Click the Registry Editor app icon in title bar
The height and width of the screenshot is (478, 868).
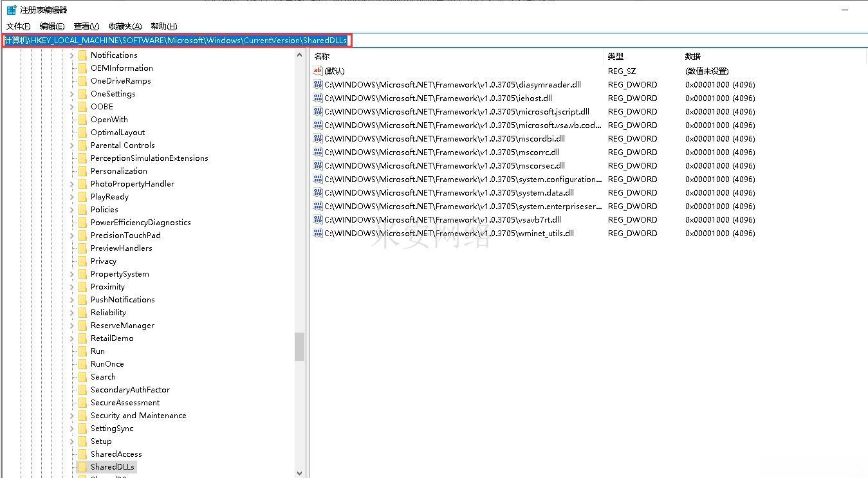tap(12, 10)
